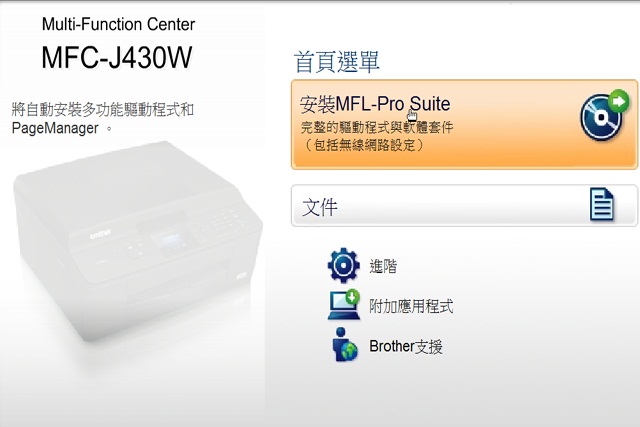
Task: Open 附加應用程式 additional applications
Action: 411,306
